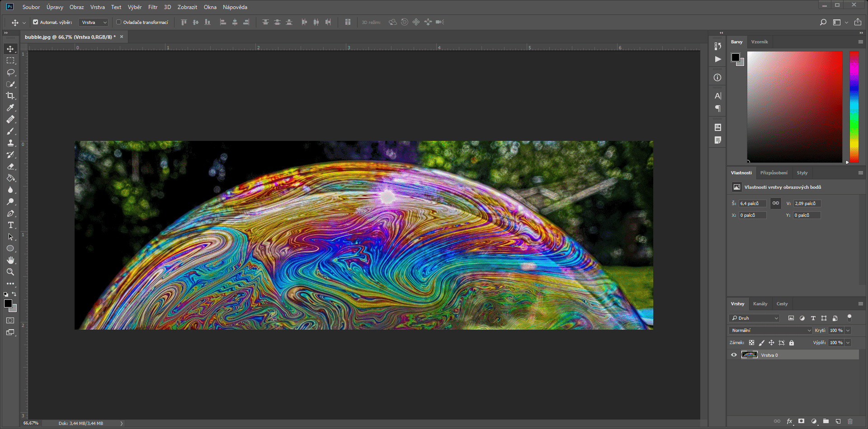
Task: Open the Barvy panel menu button
Action: 860,42
